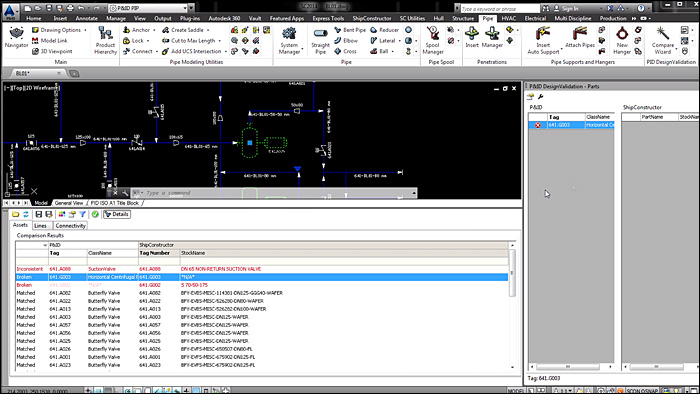
Task: Select the Inconsistent 641.A088 row
Action: [x=262, y=269]
